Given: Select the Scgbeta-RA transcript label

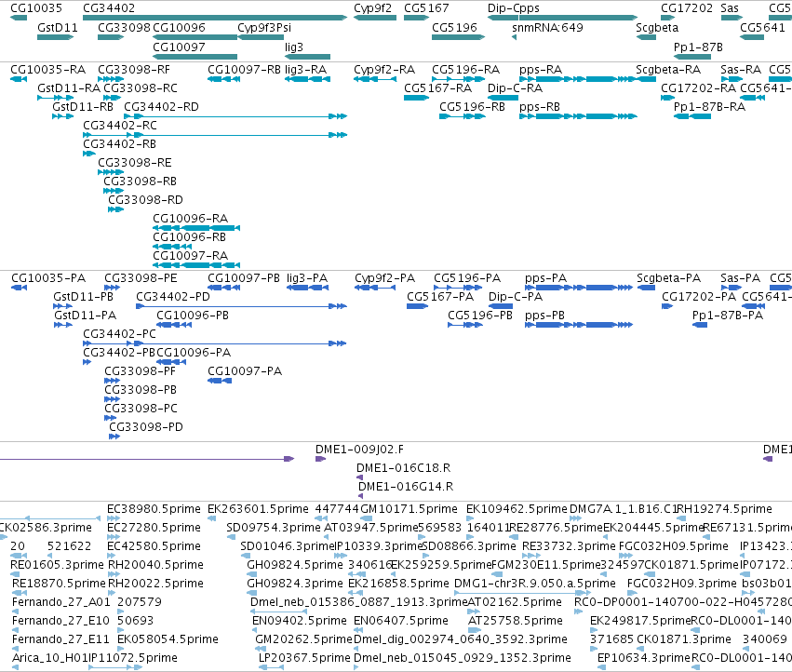Looking at the screenshot, I should pos(668,69).
